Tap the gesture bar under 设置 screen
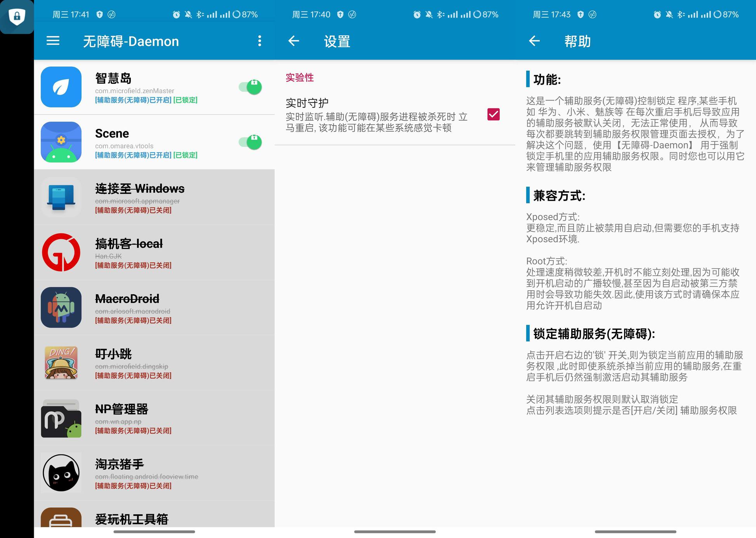 pos(395,532)
